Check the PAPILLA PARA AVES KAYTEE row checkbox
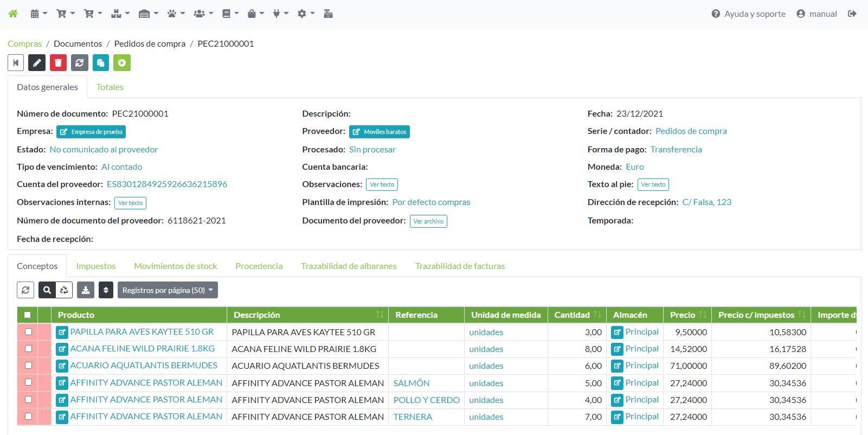 (28, 332)
